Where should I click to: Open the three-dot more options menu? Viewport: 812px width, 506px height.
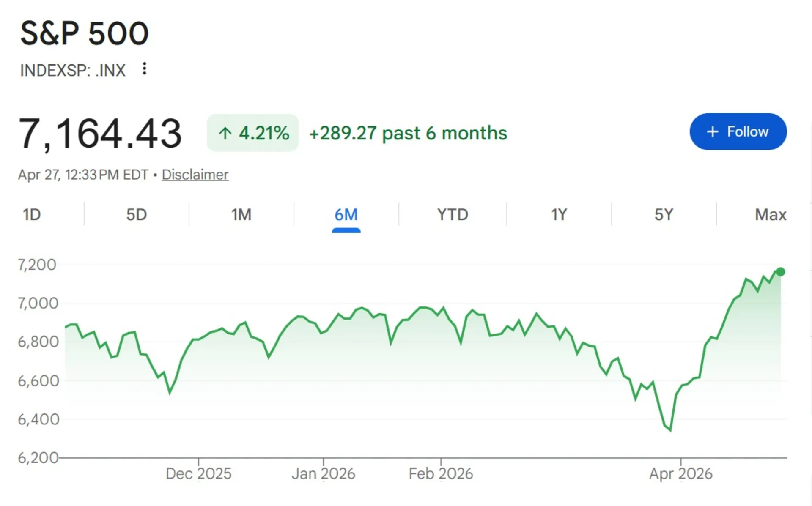coord(144,68)
